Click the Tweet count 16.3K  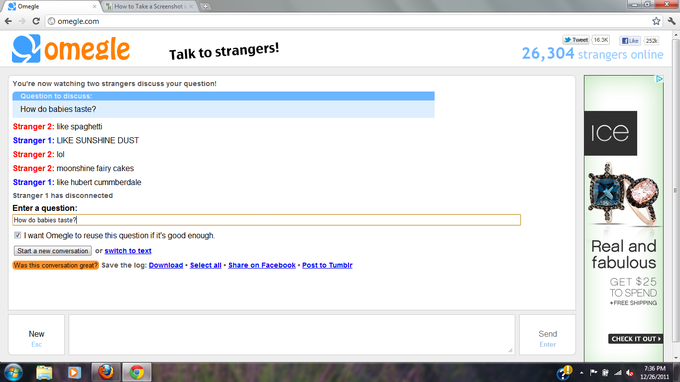tap(601, 40)
